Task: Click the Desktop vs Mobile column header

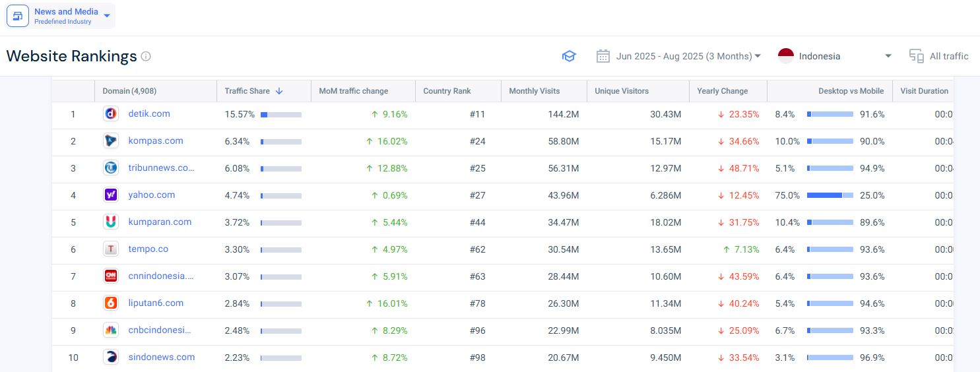Action: [851, 91]
